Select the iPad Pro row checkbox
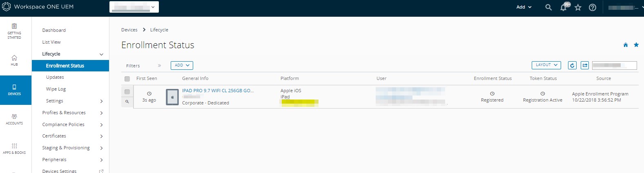Image resolution: width=644 pixels, height=173 pixels. 127,92
